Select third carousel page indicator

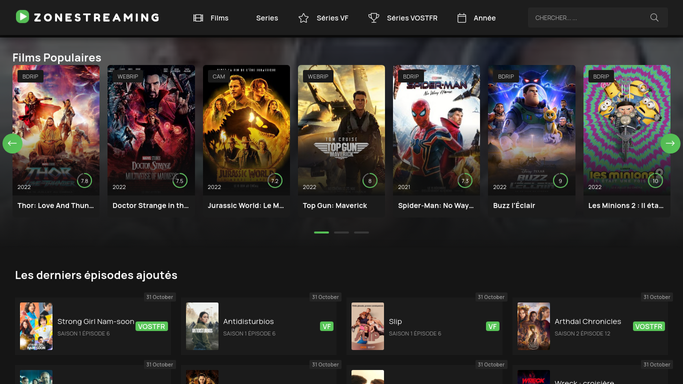tap(361, 232)
